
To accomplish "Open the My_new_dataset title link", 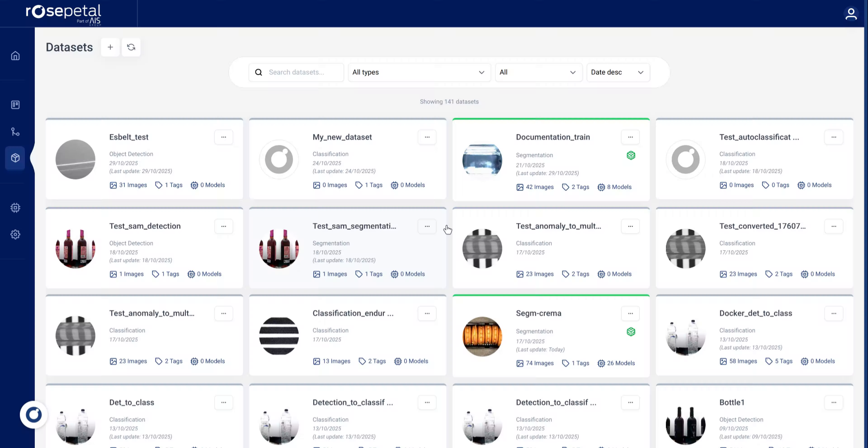I will tap(342, 137).
